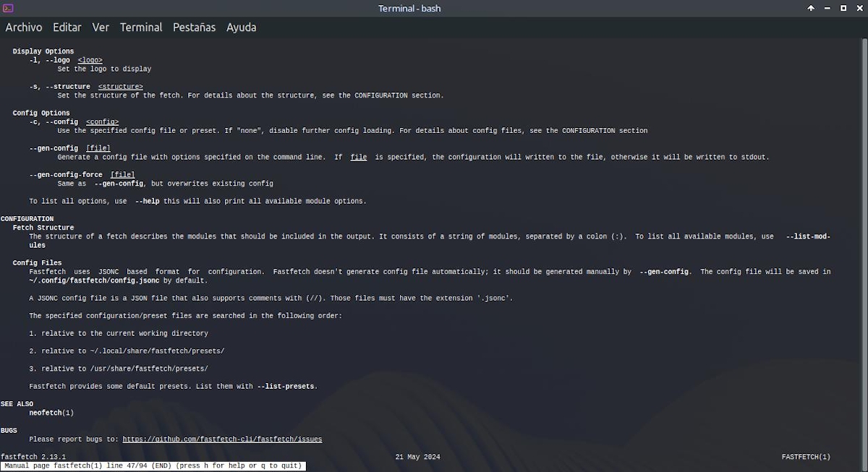Open the Ayuda menu

pos(240,27)
